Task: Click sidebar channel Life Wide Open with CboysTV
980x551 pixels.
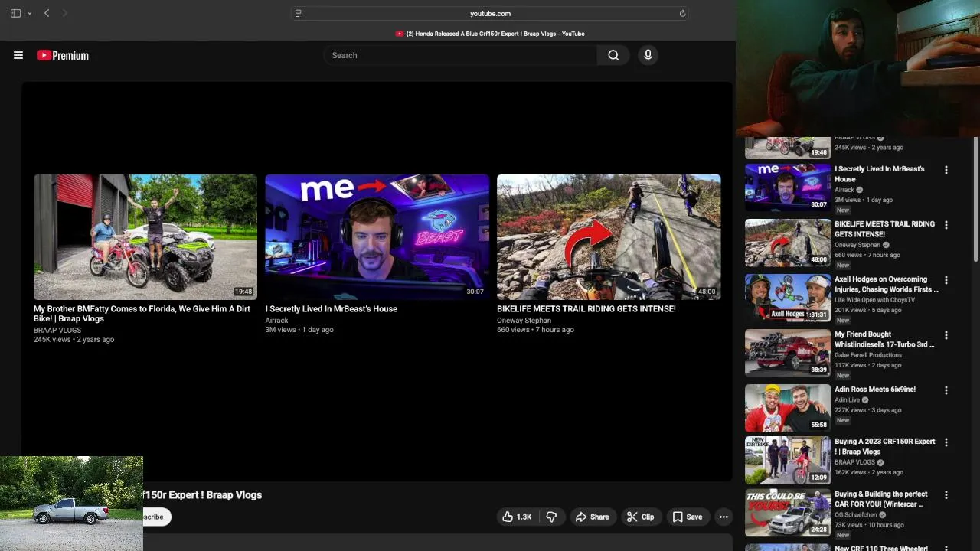Action: (x=874, y=300)
